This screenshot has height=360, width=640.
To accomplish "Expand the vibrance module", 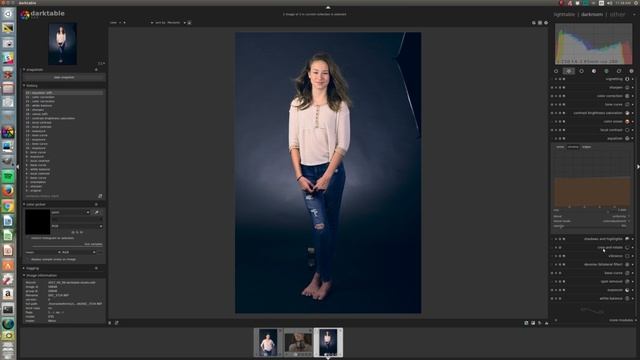I will (x=616, y=256).
